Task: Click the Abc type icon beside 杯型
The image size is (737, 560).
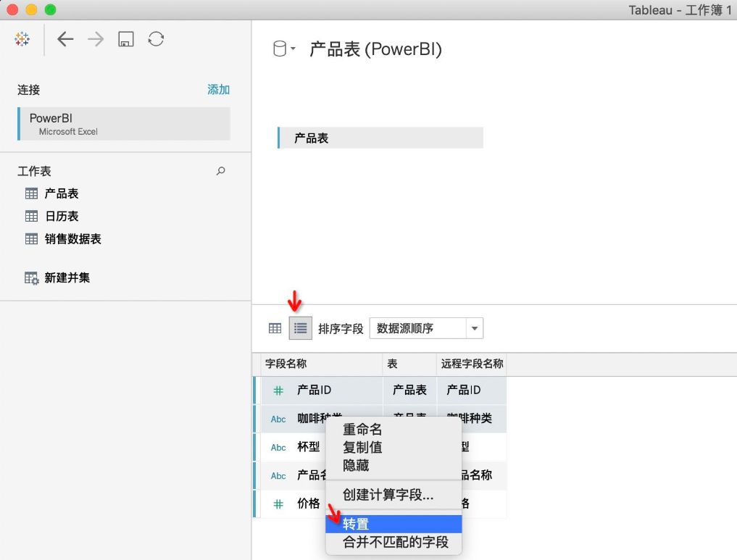Action: (x=278, y=447)
